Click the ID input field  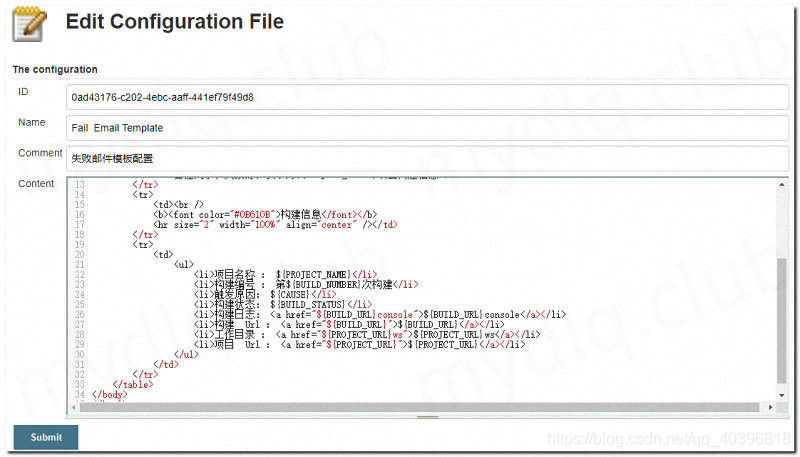[x=427, y=97]
